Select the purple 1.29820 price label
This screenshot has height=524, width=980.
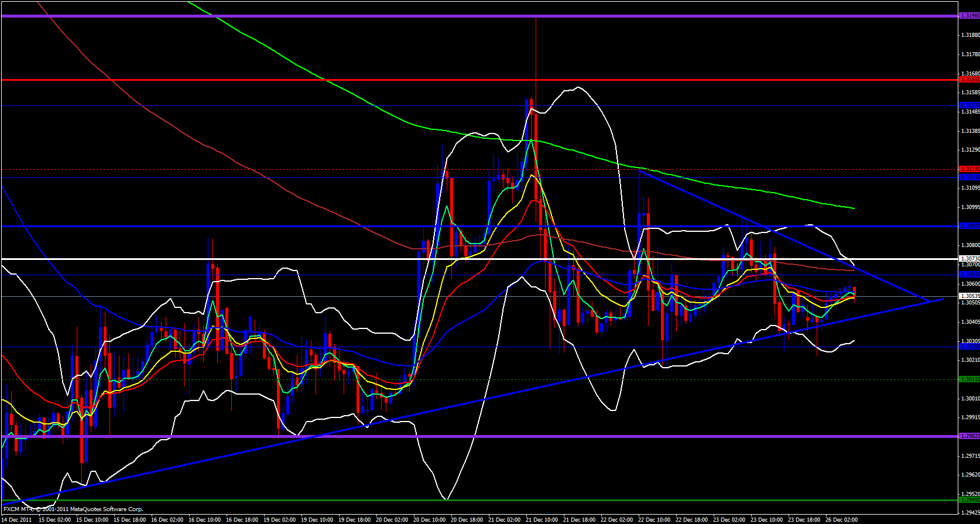[x=969, y=436]
